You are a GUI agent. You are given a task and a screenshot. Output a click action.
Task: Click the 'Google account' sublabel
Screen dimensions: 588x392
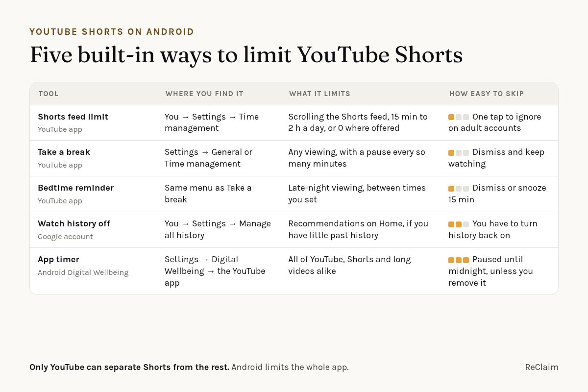pyautogui.click(x=65, y=237)
